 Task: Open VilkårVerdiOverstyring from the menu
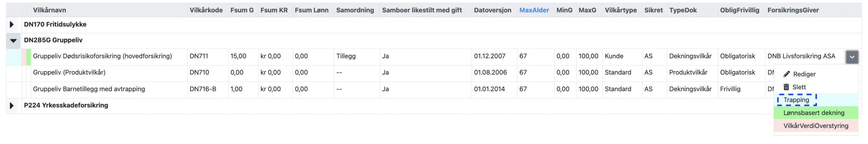[816, 126]
